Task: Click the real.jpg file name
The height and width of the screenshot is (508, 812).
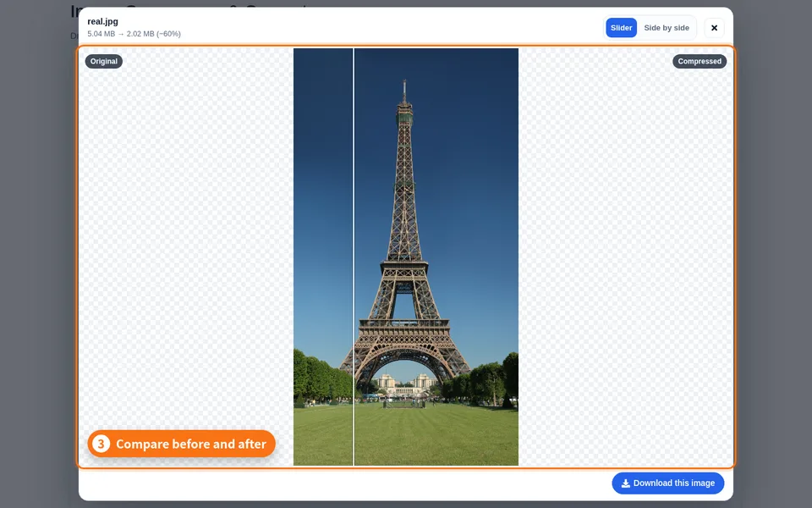Action: click(x=102, y=21)
